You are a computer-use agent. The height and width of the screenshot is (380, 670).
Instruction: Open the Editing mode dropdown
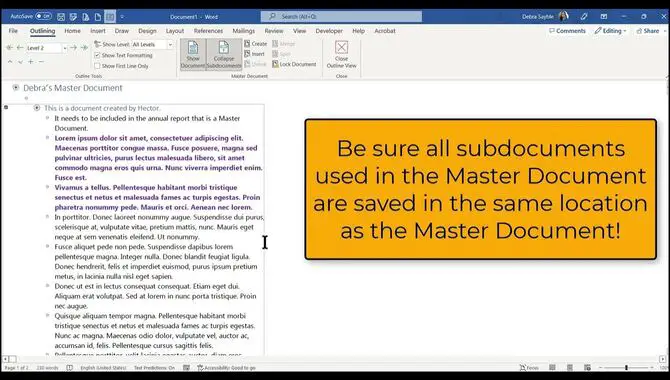(610, 31)
